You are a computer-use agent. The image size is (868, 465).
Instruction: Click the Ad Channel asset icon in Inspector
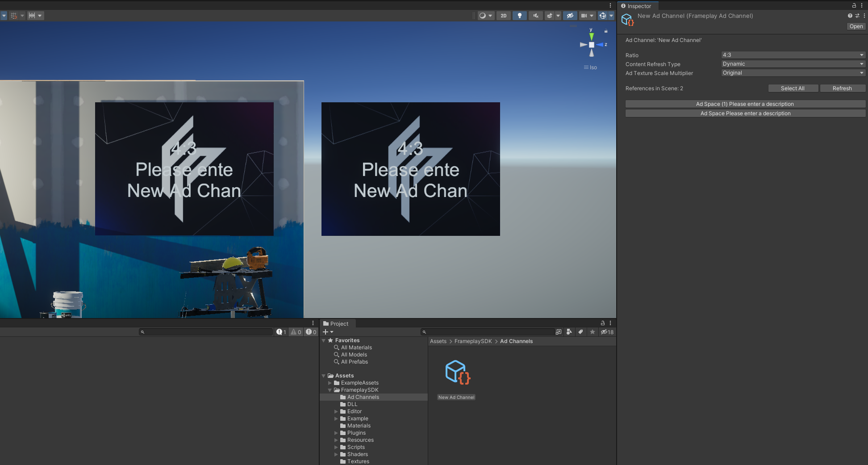627,20
